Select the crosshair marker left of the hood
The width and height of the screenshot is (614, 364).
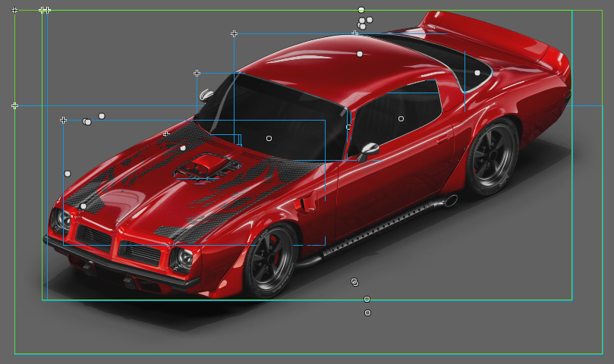(x=63, y=120)
